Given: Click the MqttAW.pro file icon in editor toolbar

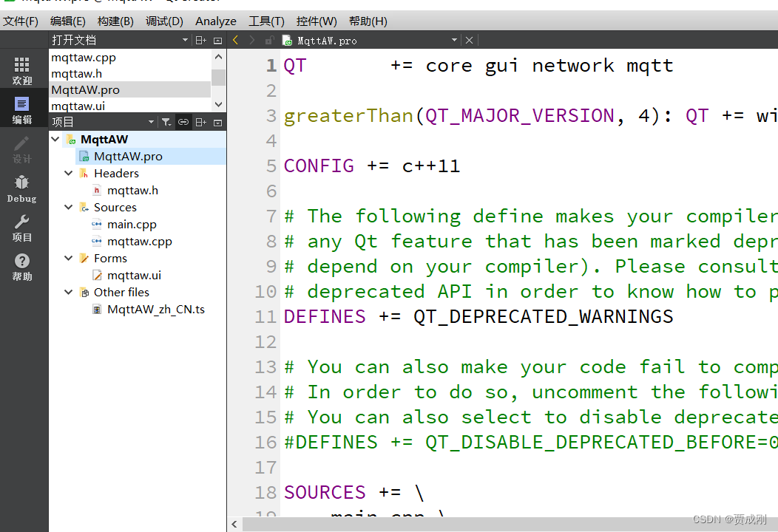Looking at the screenshot, I should point(287,41).
